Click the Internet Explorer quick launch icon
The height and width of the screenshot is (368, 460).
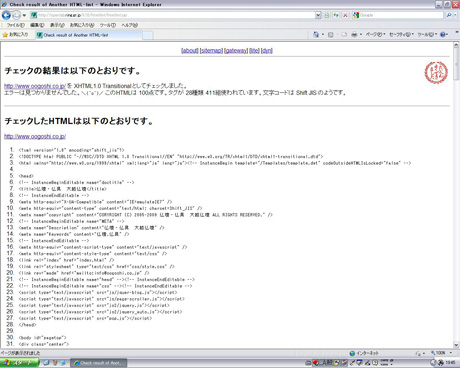[63, 363]
